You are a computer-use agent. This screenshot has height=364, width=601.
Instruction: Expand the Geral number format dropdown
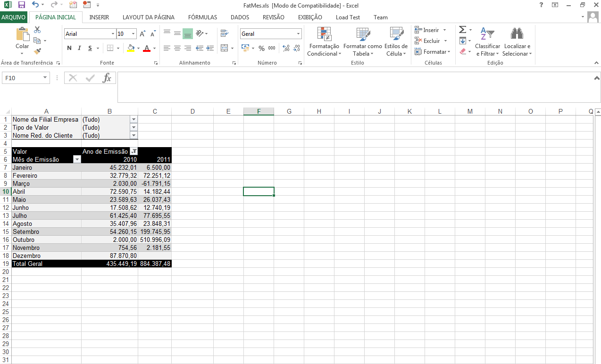298,34
